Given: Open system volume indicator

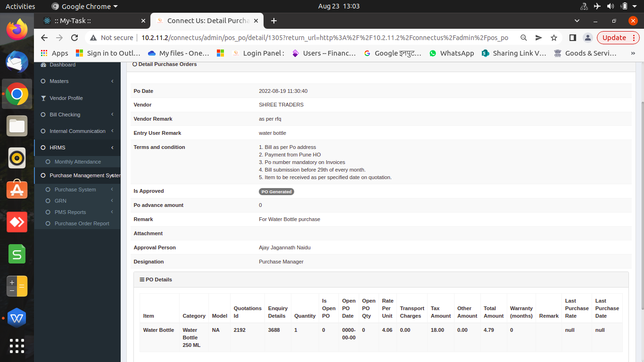Looking at the screenshot, I should coord(611,6).
